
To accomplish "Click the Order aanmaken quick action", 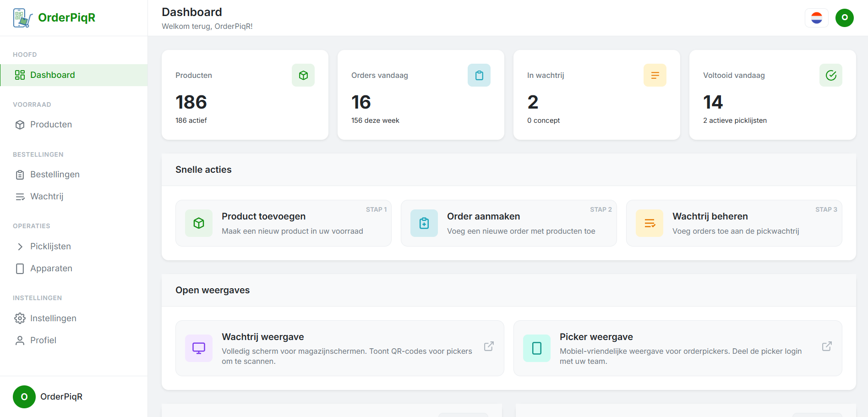I will click(x=508, y=223).
